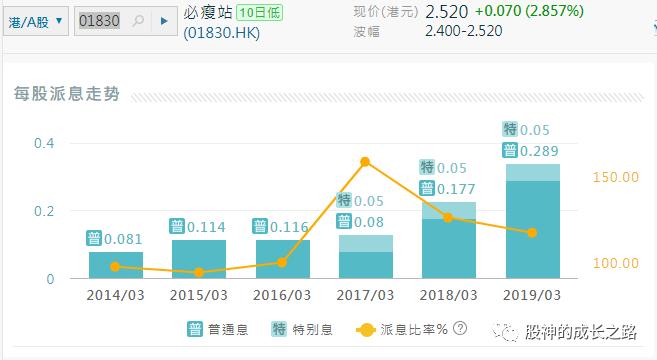This screenshot has height=360, width=657.
Task: Click the change value +0.070 (2.857%)
Action: pos(529,11)
